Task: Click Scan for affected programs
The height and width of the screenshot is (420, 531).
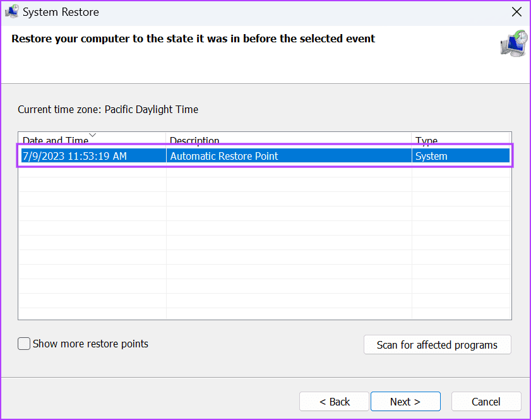Action: (437, 345)
